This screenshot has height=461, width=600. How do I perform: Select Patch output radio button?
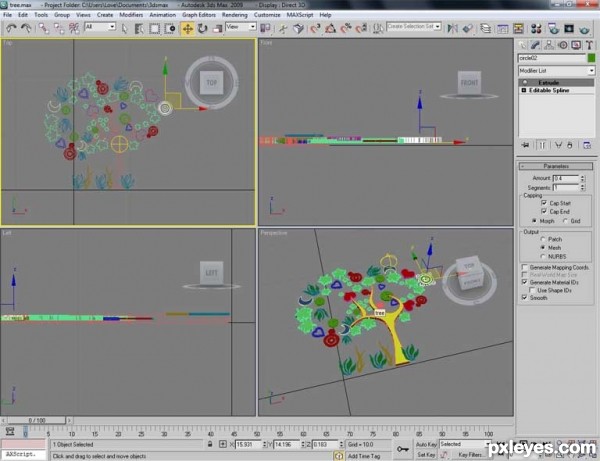coord(543,239)
